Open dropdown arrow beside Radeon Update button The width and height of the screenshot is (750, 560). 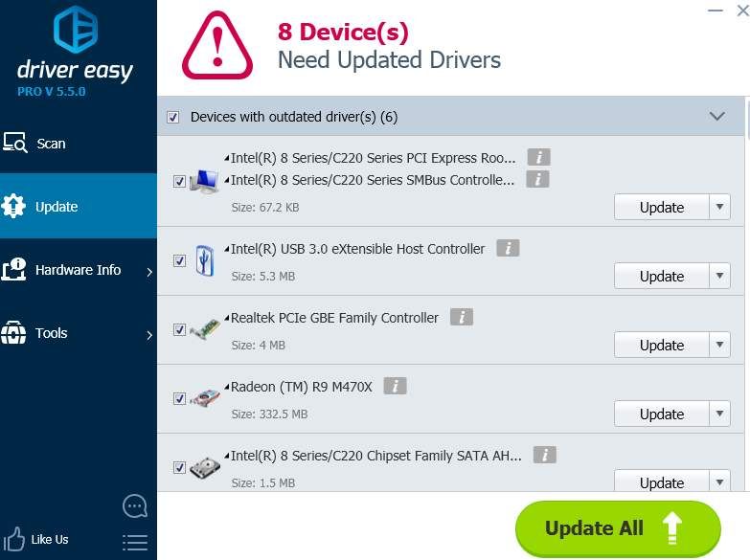point(720,414)
